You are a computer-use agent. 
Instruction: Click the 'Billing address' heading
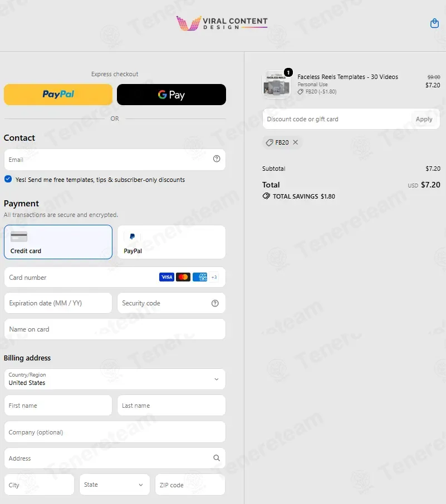click(x=27, y=358)
